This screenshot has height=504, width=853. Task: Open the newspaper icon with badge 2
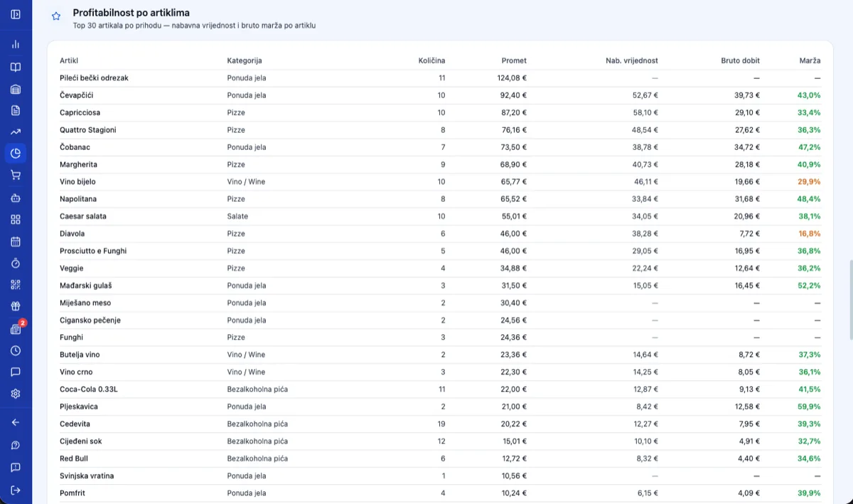[16, 329]
